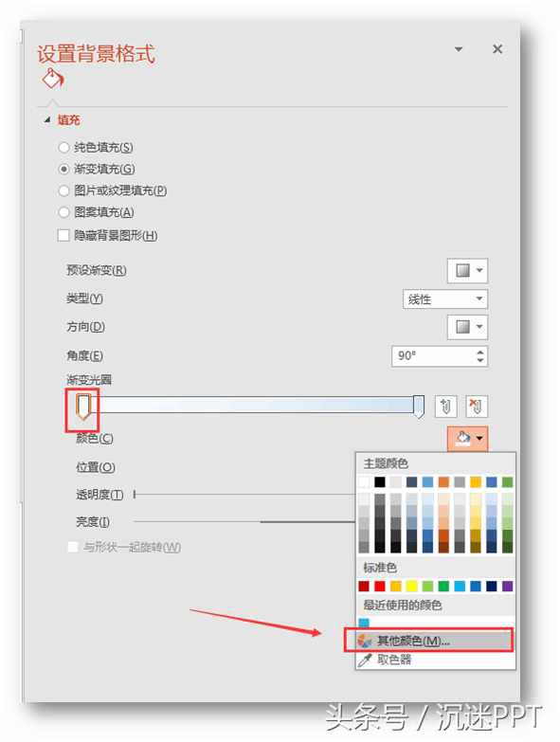Viewport: 560px width, 742px height.
Task: Select the 图案填充 radio button
Action: [63, 212]
